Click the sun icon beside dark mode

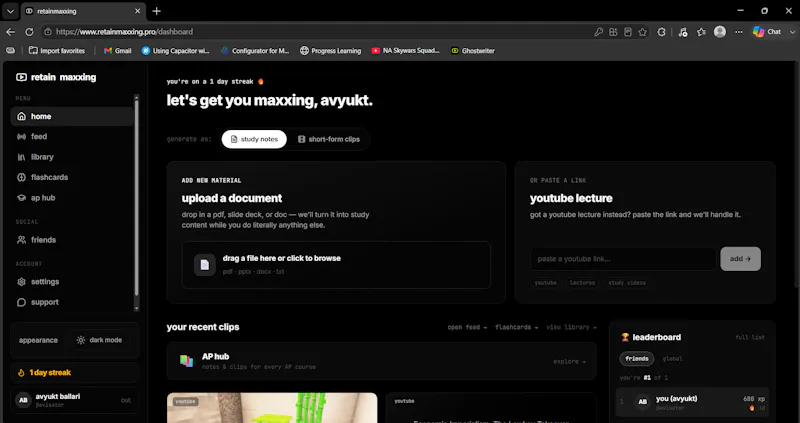click(x=81, y=340)
